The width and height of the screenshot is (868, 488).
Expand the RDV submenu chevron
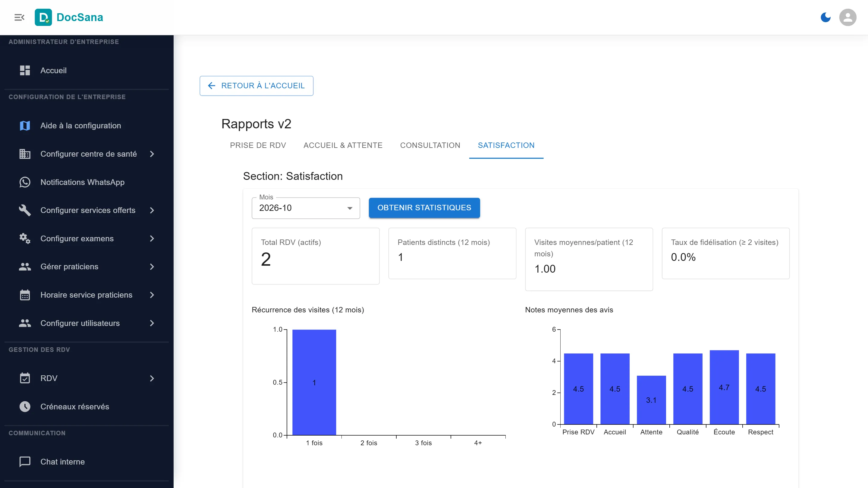(x=152, y=378)
